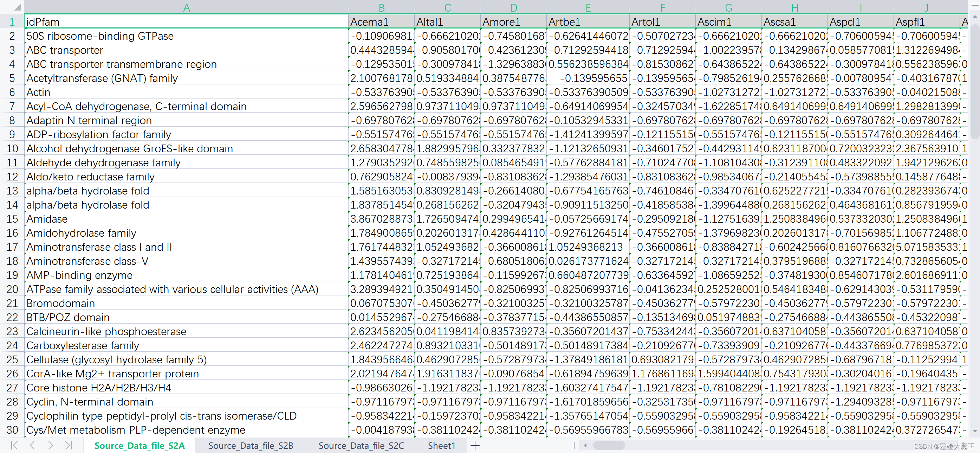The width and height of the screenshot is (980, 453).
Task: Select the idPfam cell A1
Action: [x=186, y=22]
